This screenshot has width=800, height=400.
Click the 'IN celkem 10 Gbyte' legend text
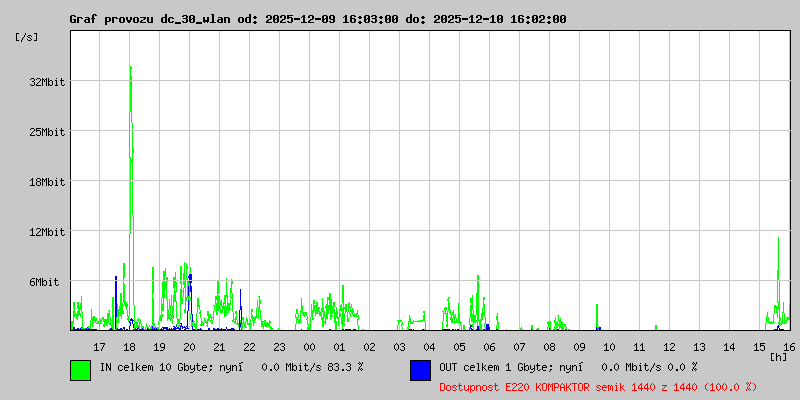[x=153, y=367]
